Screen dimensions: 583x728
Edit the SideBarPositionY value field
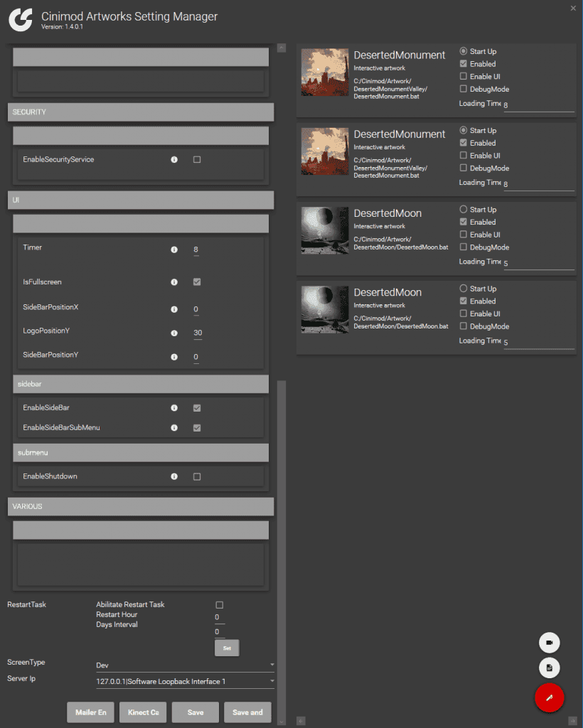(x=196, y=358)
